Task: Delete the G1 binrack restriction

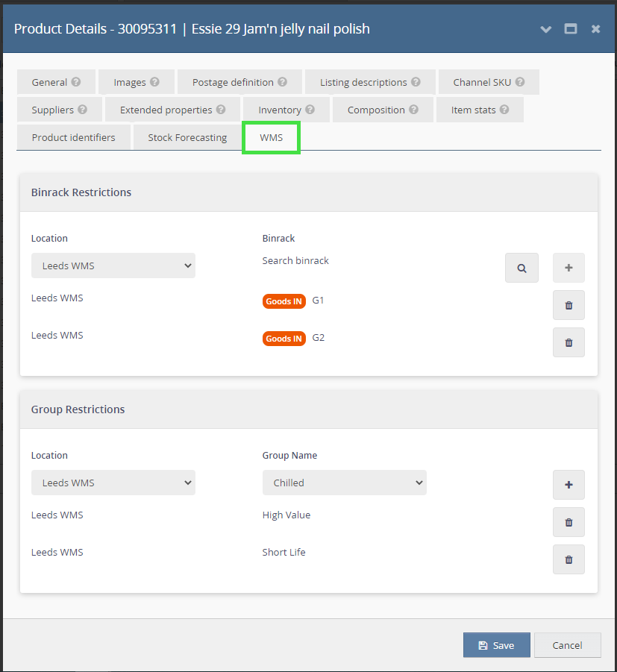Action: (x=569, y=305)
